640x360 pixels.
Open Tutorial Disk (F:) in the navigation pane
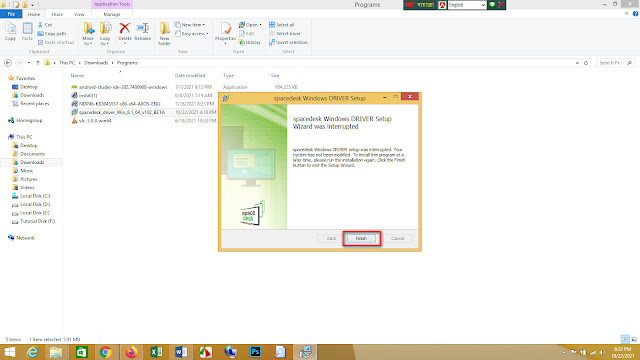tap(37, 221)
